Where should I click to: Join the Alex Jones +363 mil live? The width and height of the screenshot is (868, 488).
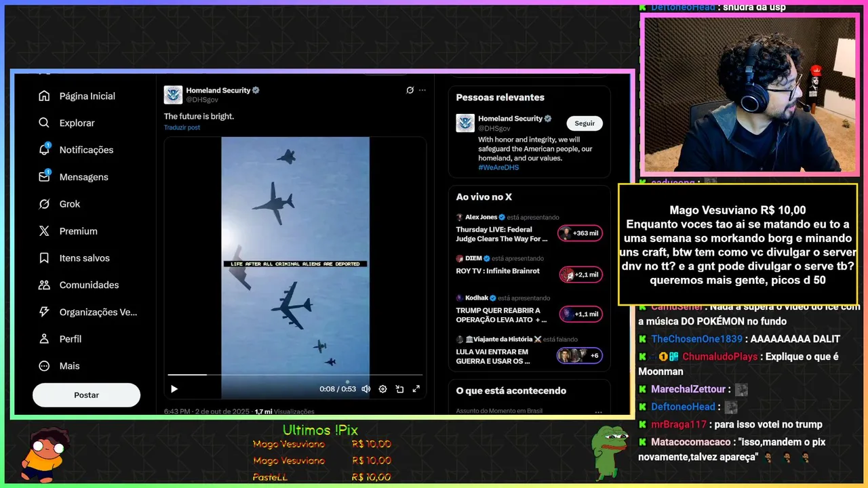(x=580, y=233)
